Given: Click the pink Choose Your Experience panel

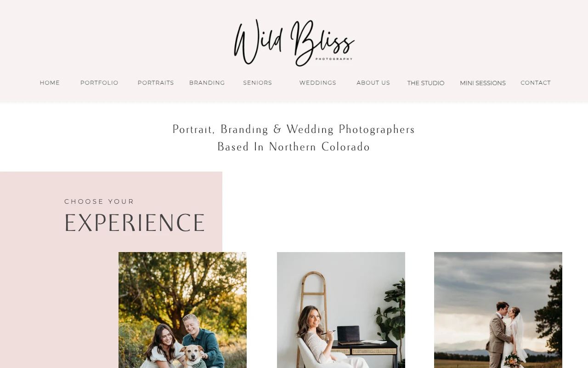Looking at the screenshot, I should click(111, 270).
